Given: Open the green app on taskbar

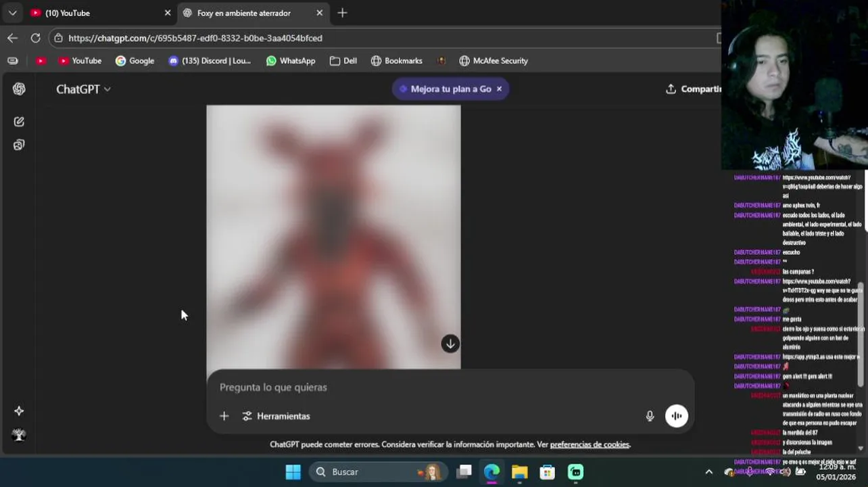Looking at the screenshot, I should (575, 471).
